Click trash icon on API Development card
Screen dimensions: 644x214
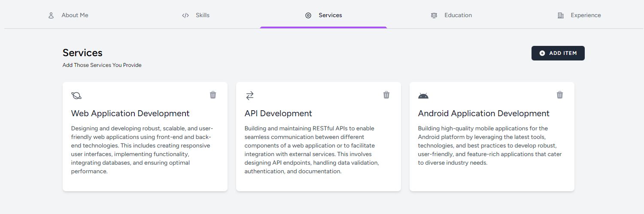(x=386, y=95)
